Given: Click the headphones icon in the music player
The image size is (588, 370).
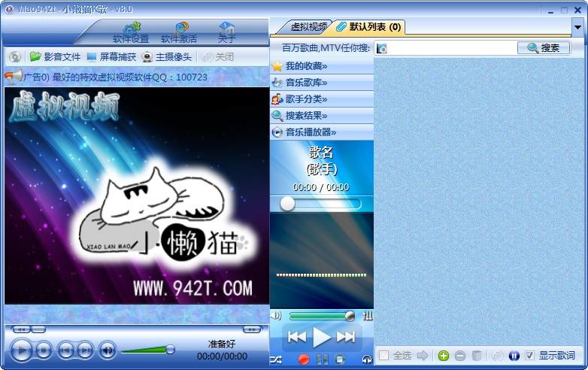Looking at the screenshot, I should 367,359.
